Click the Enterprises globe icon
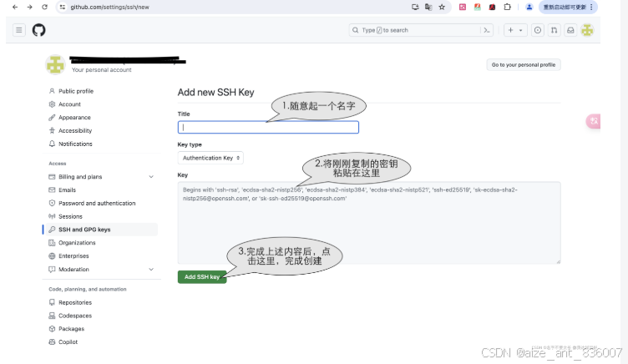Image resolution: width=628 pixels, height=364 pixels. [52, 255]
